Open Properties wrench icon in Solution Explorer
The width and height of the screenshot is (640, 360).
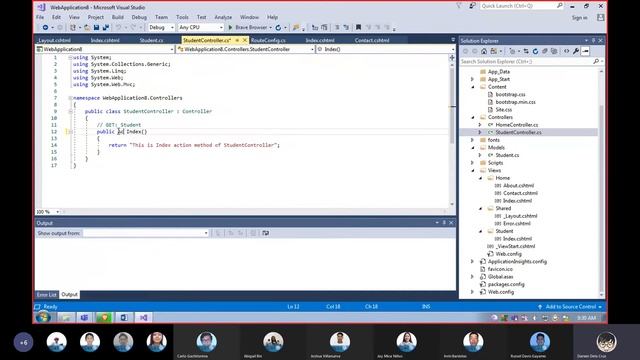(x=576, y=51)
